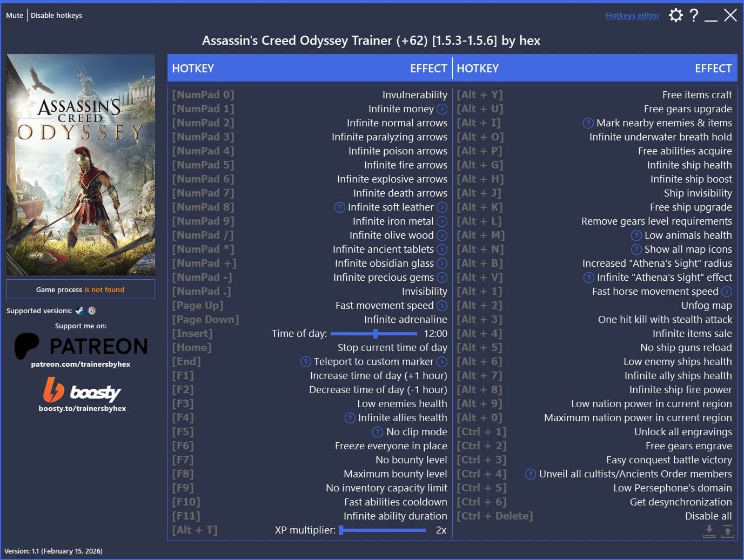Image resolution: width=744 pixels, height=560 pixels.
Task: Click arrow icon after Infinite obsidian glass
Action: point(442,264)
